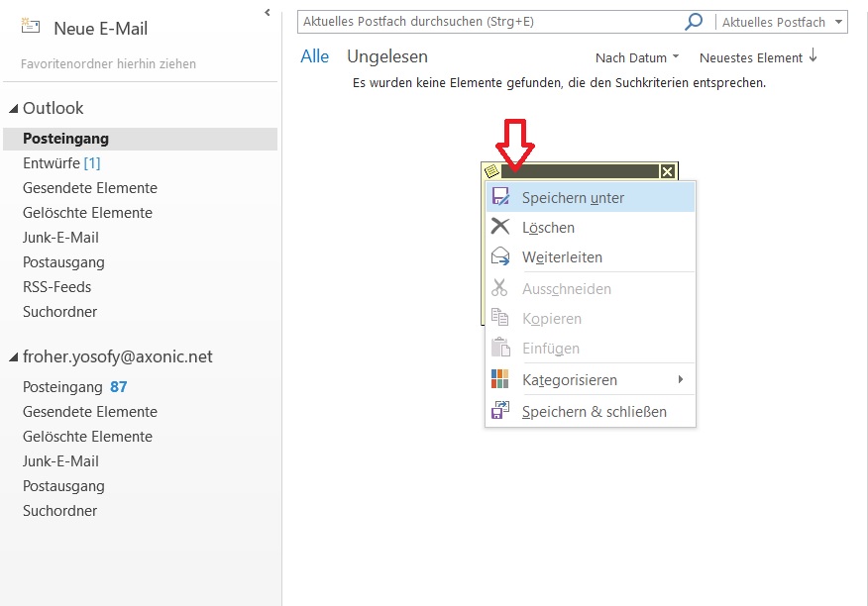This screenshot has width=868, height=606.
Task: Click the Neue E-Mail button label
Action: tap(101, 29)
